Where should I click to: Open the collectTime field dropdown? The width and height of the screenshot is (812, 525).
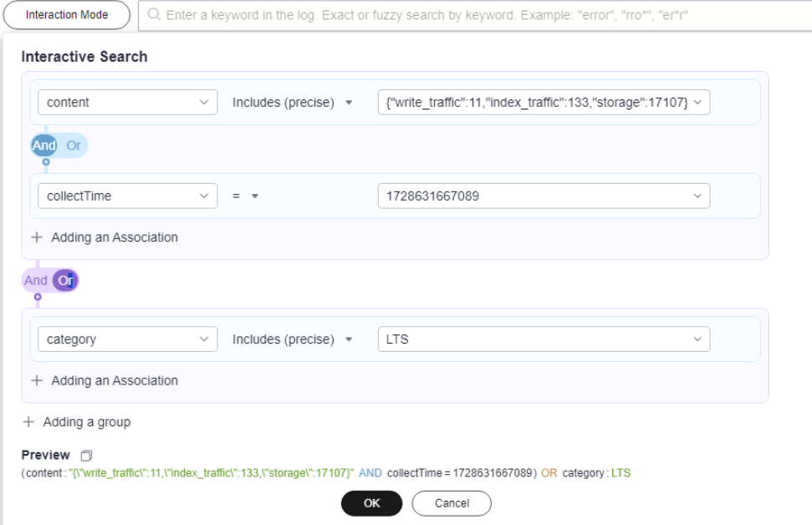tap(127, 196)
